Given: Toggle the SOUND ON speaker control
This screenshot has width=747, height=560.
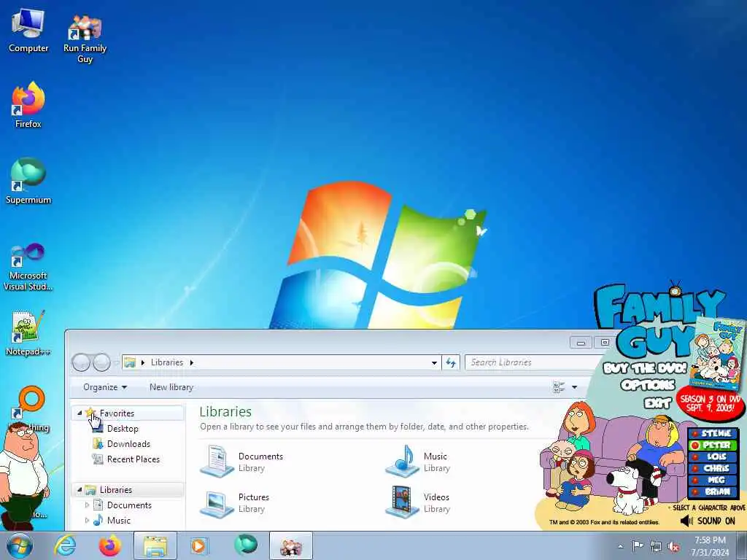Looking at the screenshot, I should [x=708, y=521].
